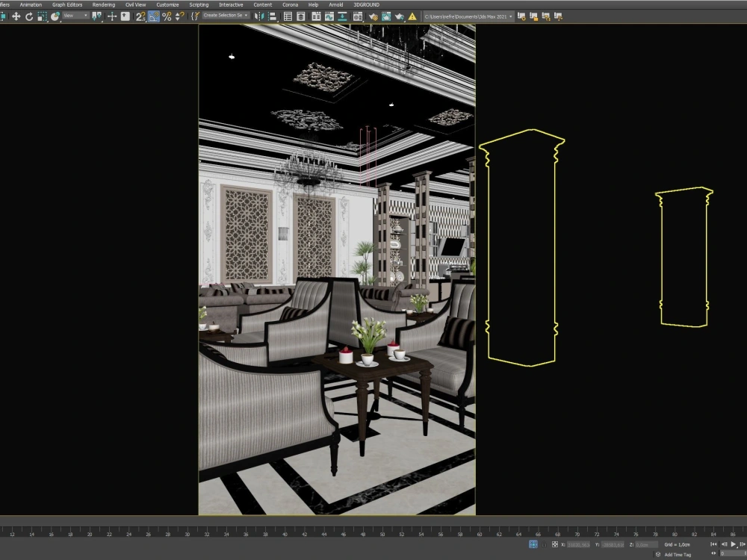Open the Material Editor icon
This screenshot has width=747, height=560.
pos(358,16)
